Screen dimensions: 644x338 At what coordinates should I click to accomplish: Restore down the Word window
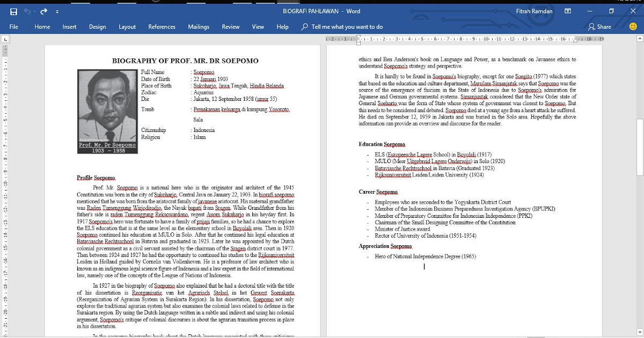pyautogui.click(x=611, y=11)
